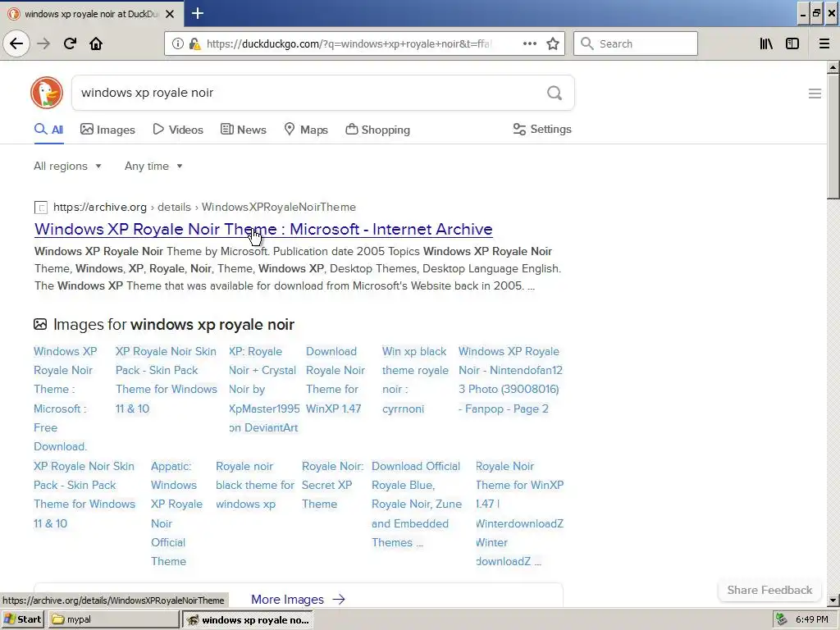
Task: Open page actions three-dot menu
Action: pyautogui.click(x=529, y=43)
